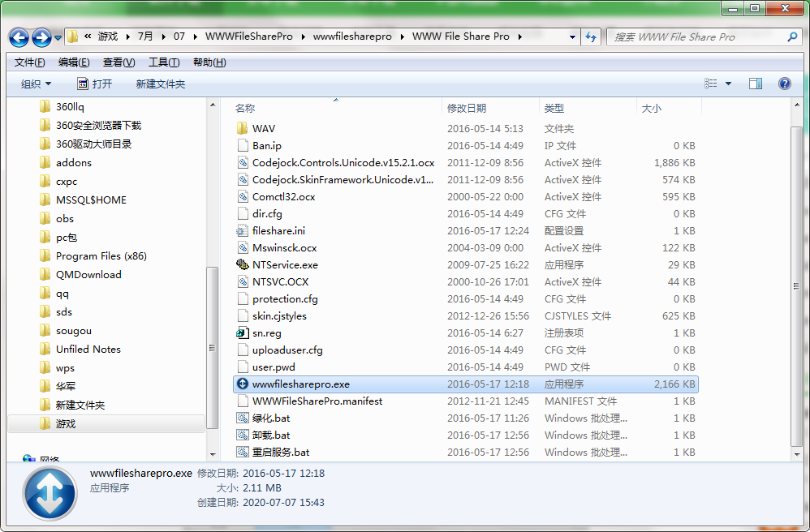Image resolution: width=810 pixels, height=532 pixels.
Task: Select uploaduser.cfg file icon
Action: click(x=243, y=350)
